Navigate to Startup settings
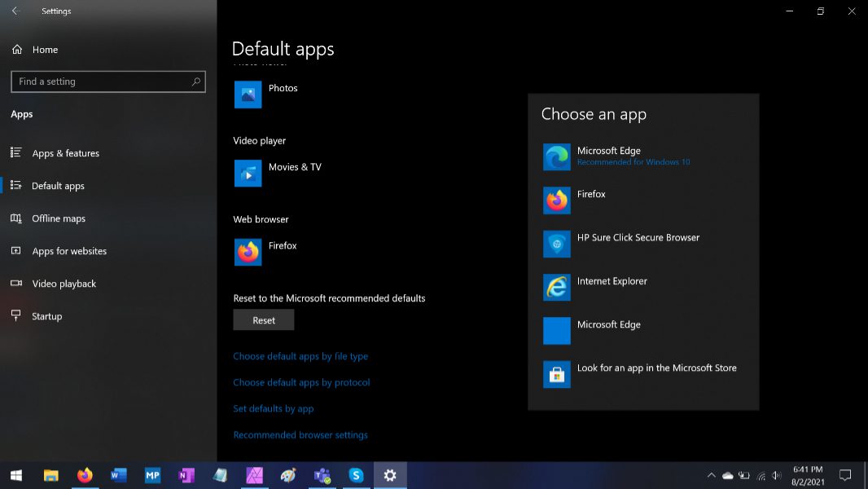Image resolution: width=868 pixels, height=489 pixels. click(46, 316)
